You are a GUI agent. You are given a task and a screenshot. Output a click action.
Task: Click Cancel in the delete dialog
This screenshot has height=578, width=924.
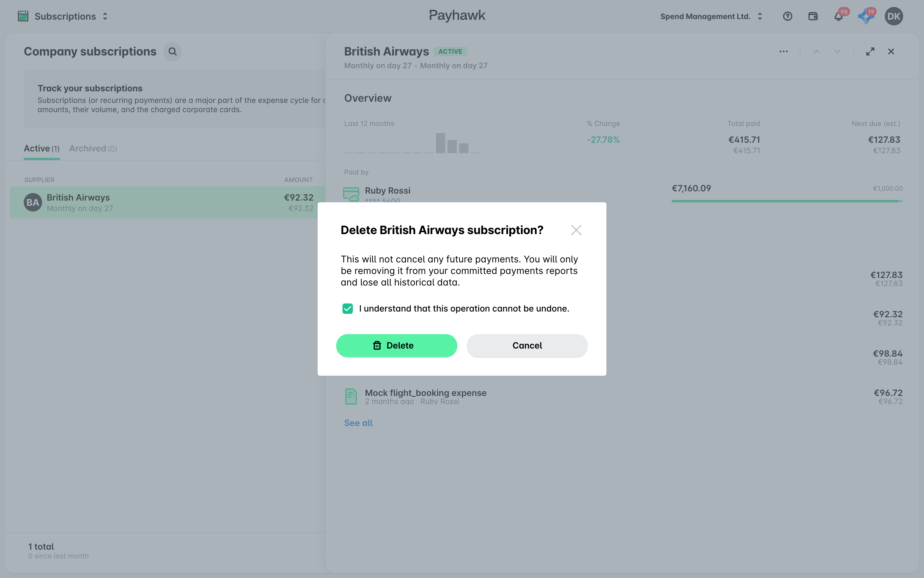click(x=527, y=346)
